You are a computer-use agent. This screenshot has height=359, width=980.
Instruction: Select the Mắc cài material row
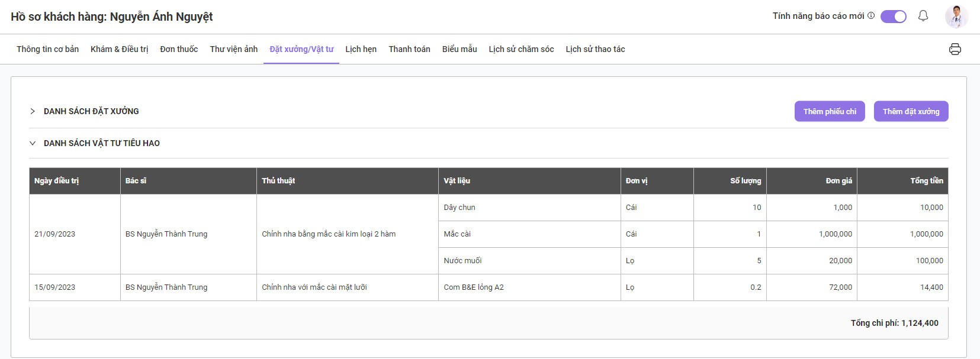[x=457, y=234]
